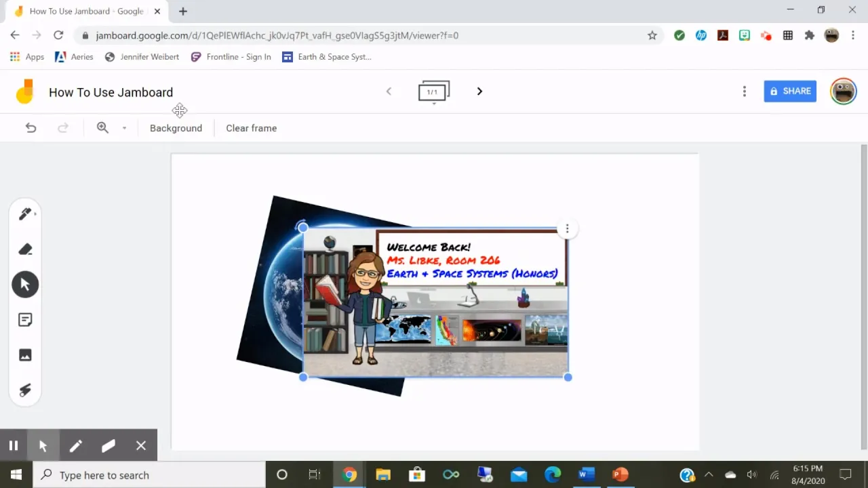Viewport: 868px width, 488px height.
Task: Open File Explorer from taskbar
Action: point(383,474)
